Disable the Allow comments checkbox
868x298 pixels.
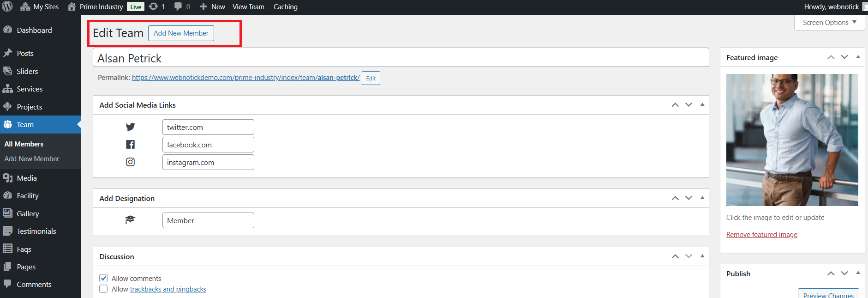[x=104, y=278]
